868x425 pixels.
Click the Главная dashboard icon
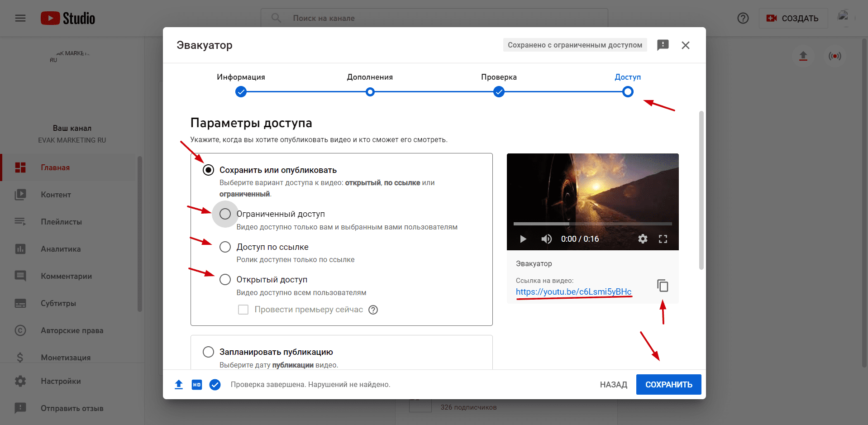click(x=20, y=167)
